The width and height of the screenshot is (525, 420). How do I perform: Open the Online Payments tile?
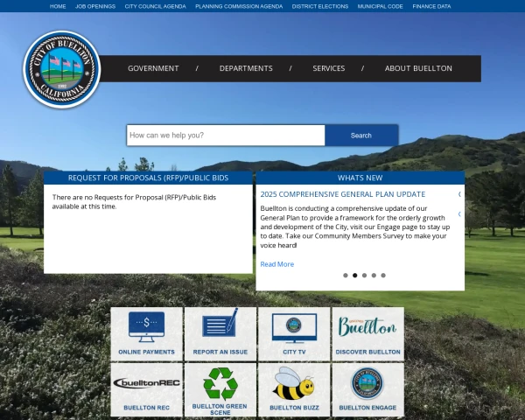147,334
